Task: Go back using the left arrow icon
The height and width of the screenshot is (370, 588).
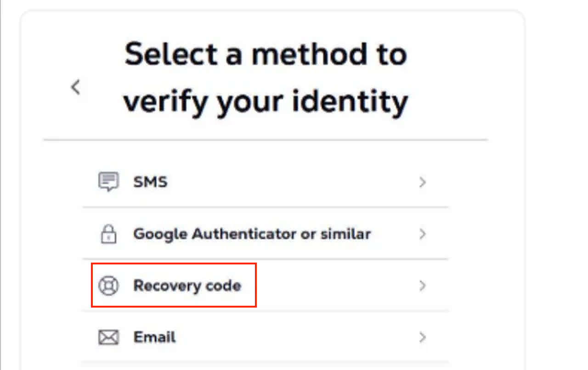Action: [x=76, y=87]
